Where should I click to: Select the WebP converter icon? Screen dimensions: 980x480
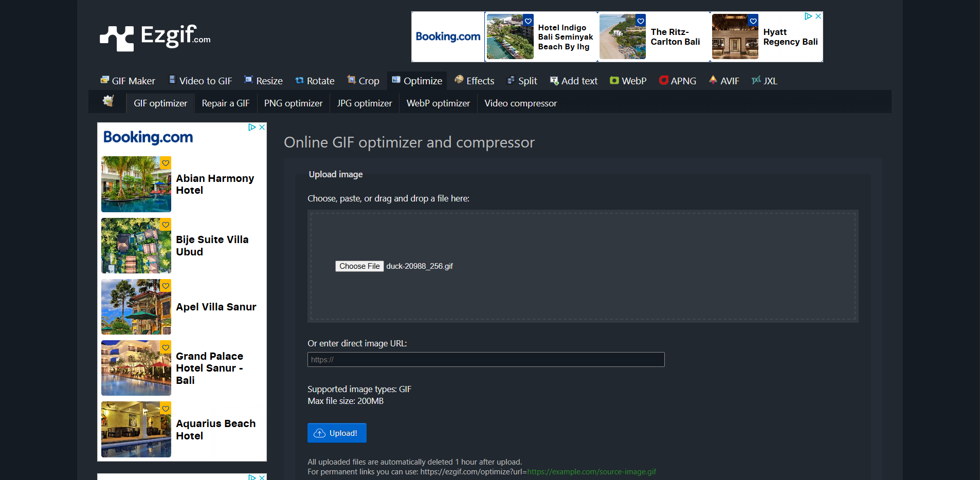(x=615, y=81)
